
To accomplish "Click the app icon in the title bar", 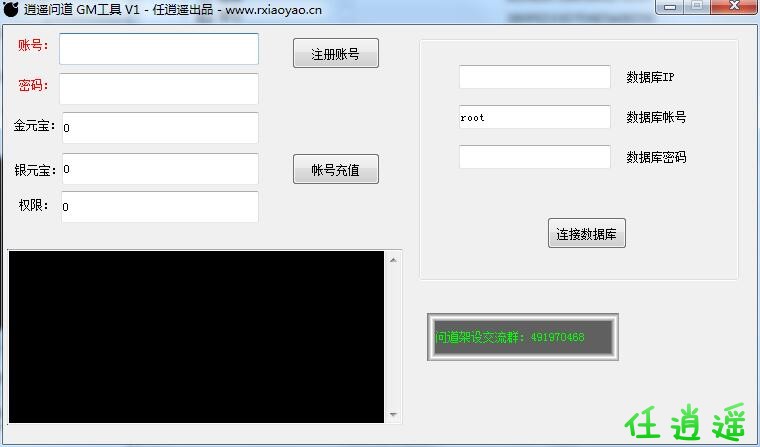I will tap(11, 10).
